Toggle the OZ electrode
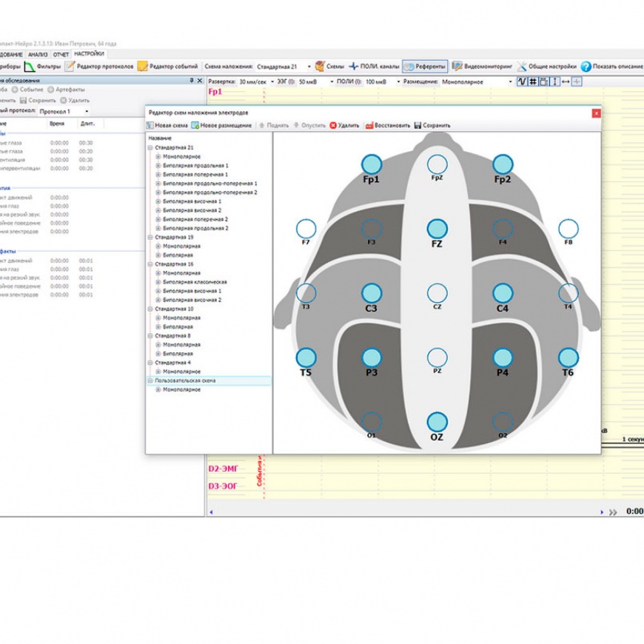This screenshot has height=644, width=644. click(x=437, y=422)
